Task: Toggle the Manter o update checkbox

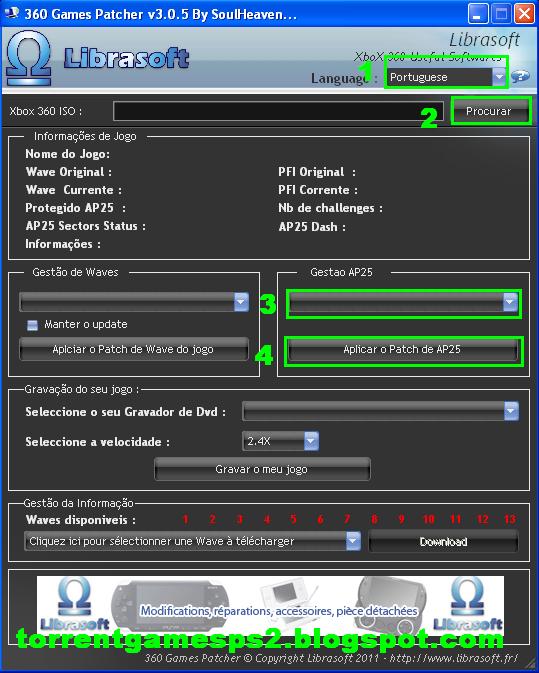Action: 33,325
